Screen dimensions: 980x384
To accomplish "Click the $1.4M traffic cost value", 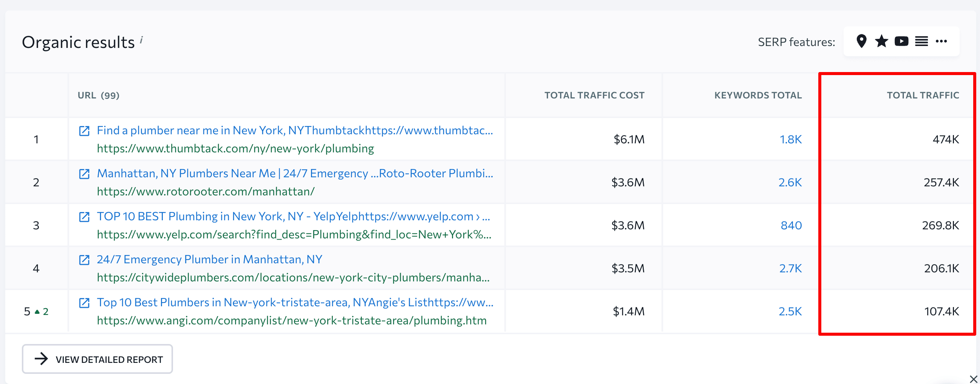I will click(x=628, y=311).
